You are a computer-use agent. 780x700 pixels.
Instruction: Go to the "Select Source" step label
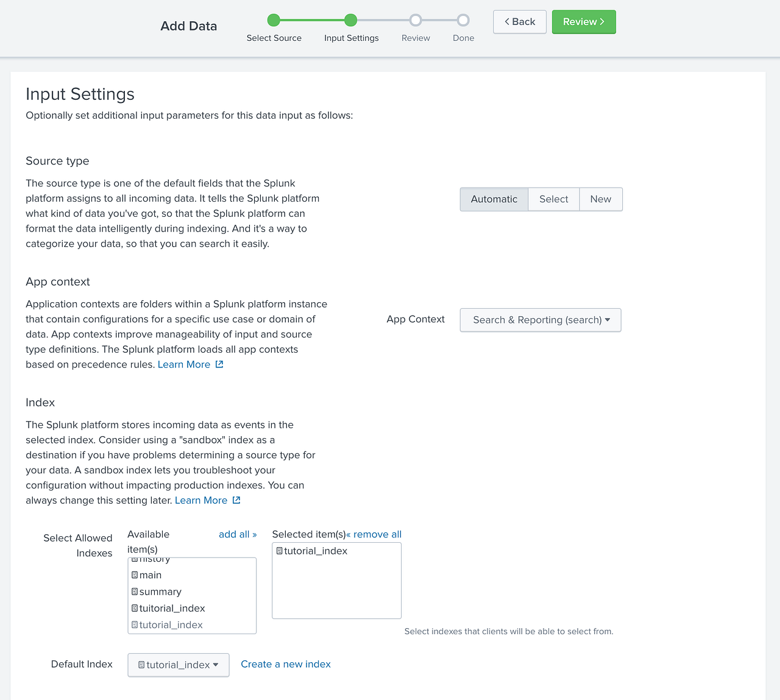(274, 38)
